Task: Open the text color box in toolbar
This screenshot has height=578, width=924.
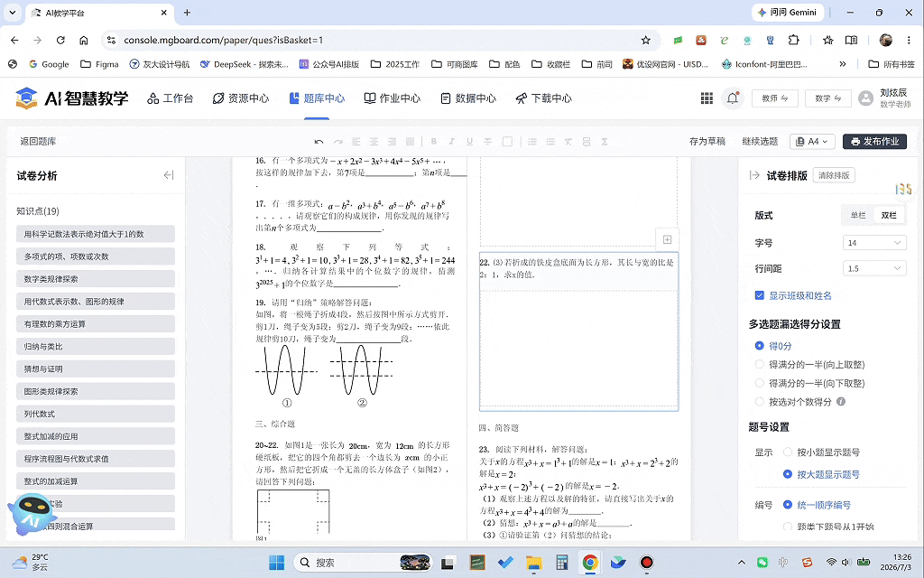Action: [x=507, y=142]
